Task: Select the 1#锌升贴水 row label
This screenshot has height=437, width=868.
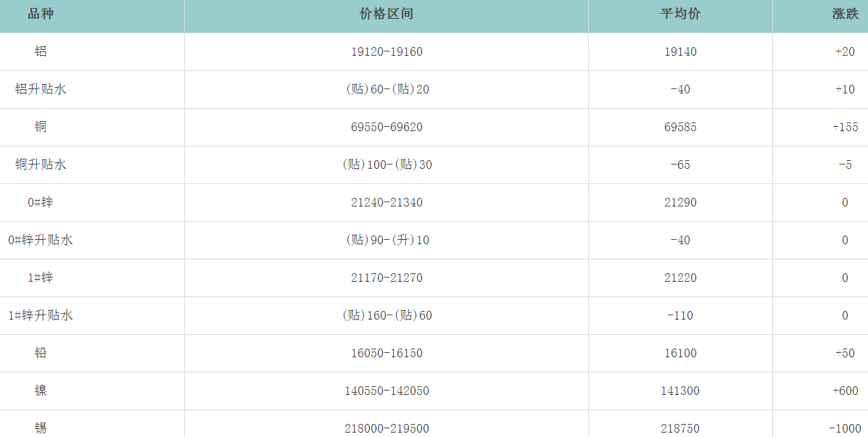Action: pyautogui.click(x=41, y=316)
